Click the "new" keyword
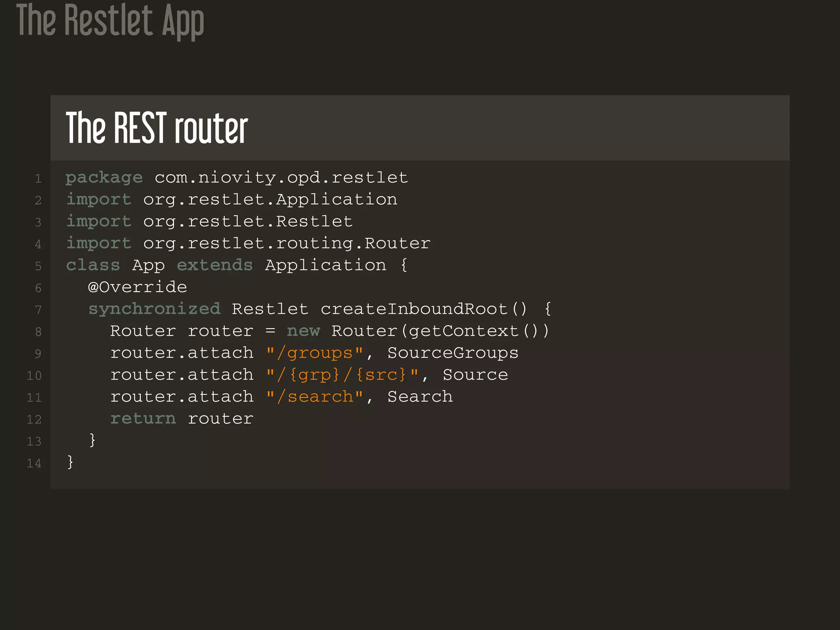This screenshot has height=630, width=840. 303,331
